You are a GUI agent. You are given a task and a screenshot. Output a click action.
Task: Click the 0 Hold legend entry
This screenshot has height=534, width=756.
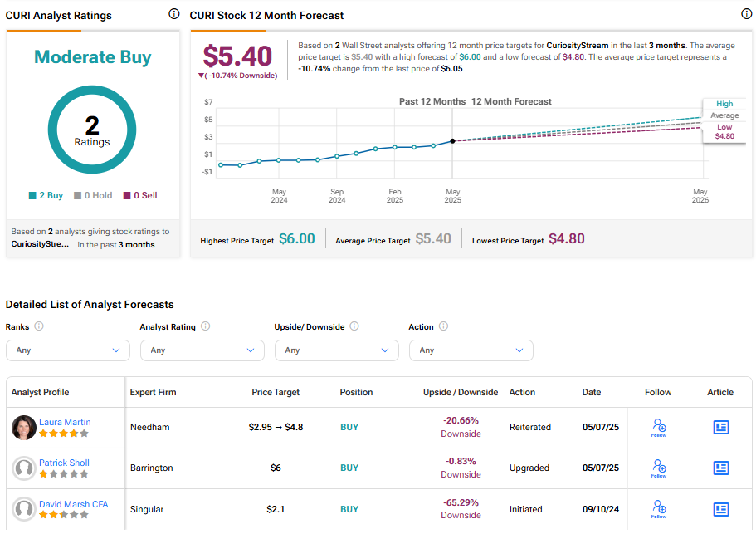click(x=93, y=195)
